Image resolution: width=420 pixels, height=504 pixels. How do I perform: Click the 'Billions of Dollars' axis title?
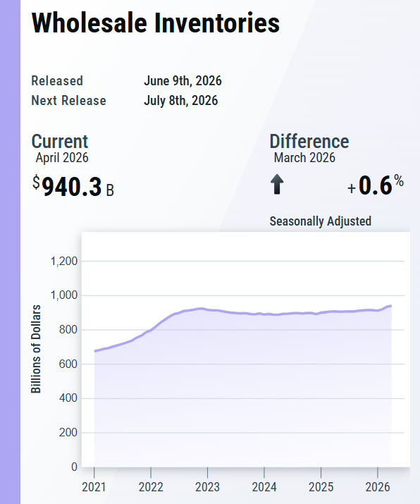pyautogui.click(x=36, y=349)
